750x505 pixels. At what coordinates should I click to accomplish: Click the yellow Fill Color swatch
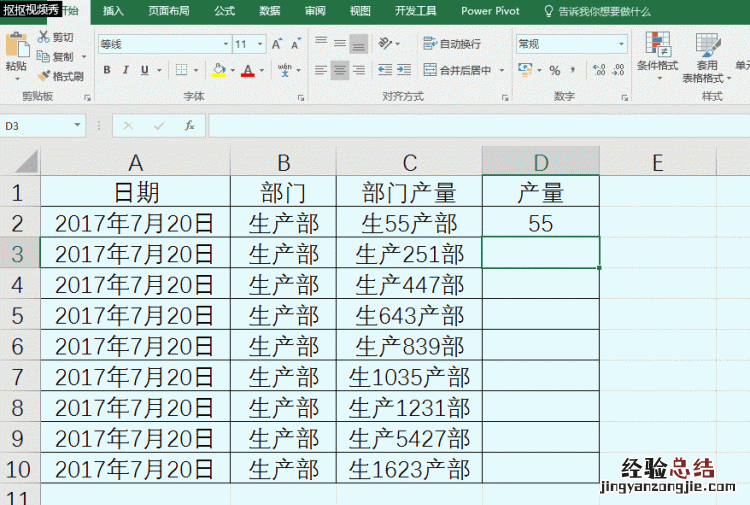click(219, 70)
